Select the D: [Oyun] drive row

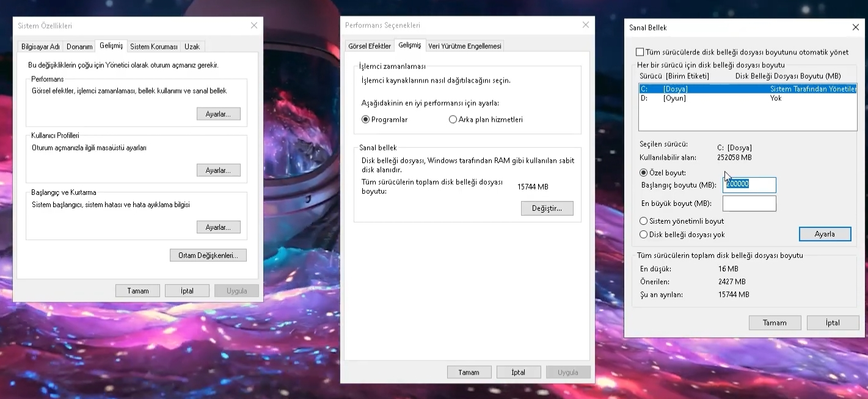point(748,98)
